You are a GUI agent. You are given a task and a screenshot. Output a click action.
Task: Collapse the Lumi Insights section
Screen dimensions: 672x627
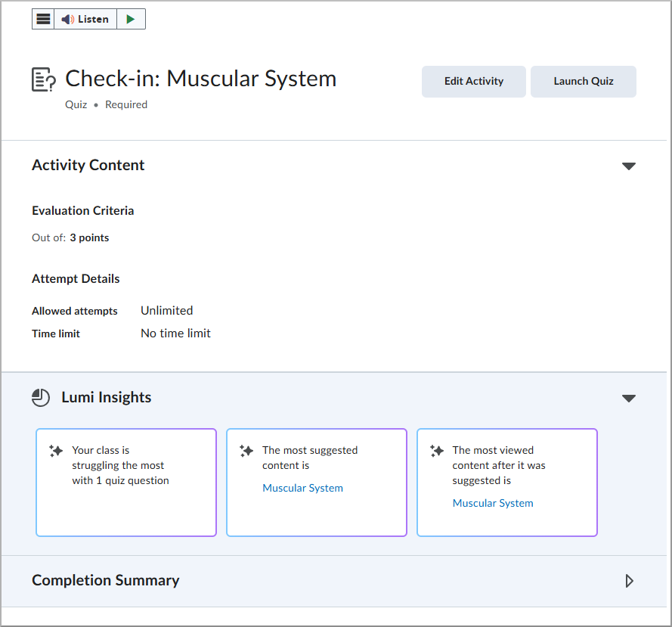point(629,397)
